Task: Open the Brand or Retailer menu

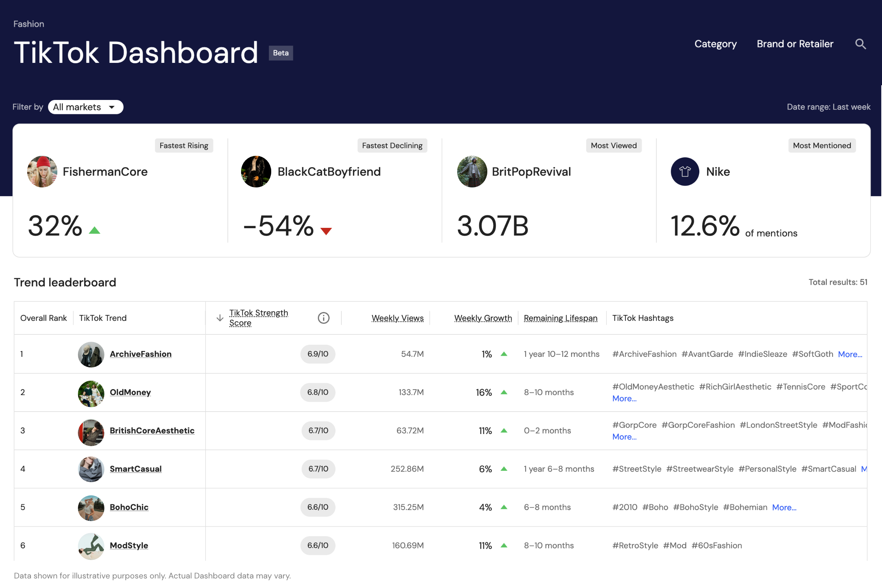Action: pos(795,44)
